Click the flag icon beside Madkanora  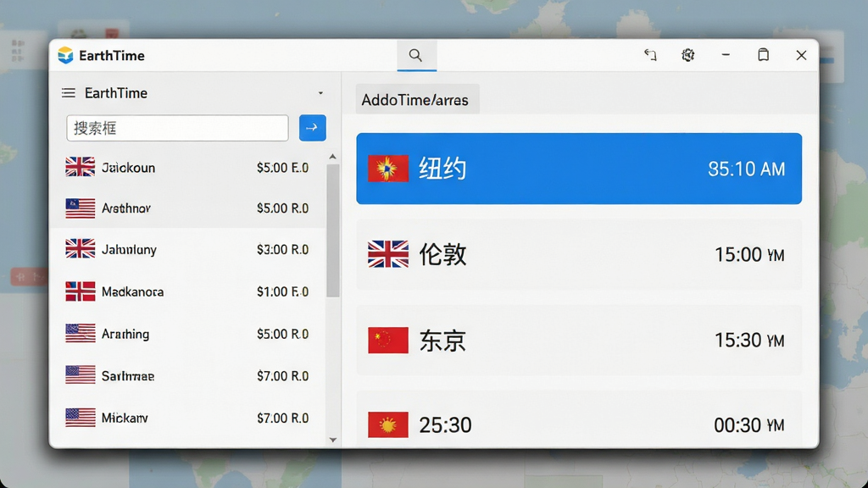(81, 291)
